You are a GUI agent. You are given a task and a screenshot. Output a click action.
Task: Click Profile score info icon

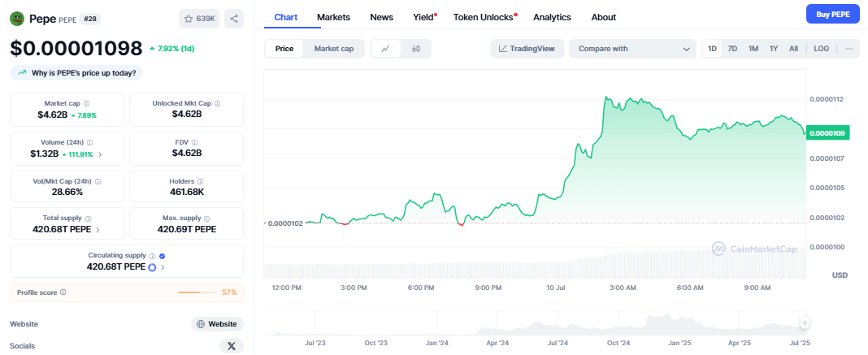63,292
